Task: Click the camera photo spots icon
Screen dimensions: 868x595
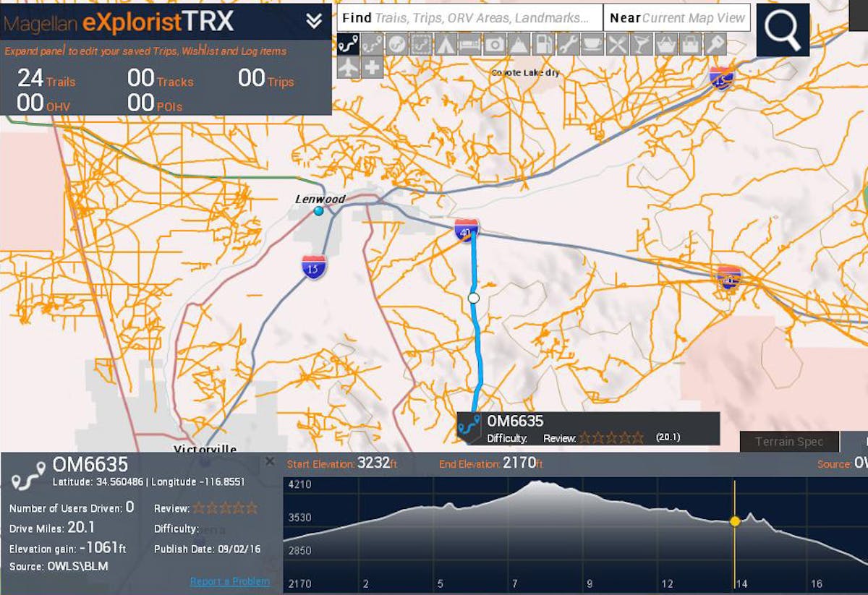Action: (494, 45)
